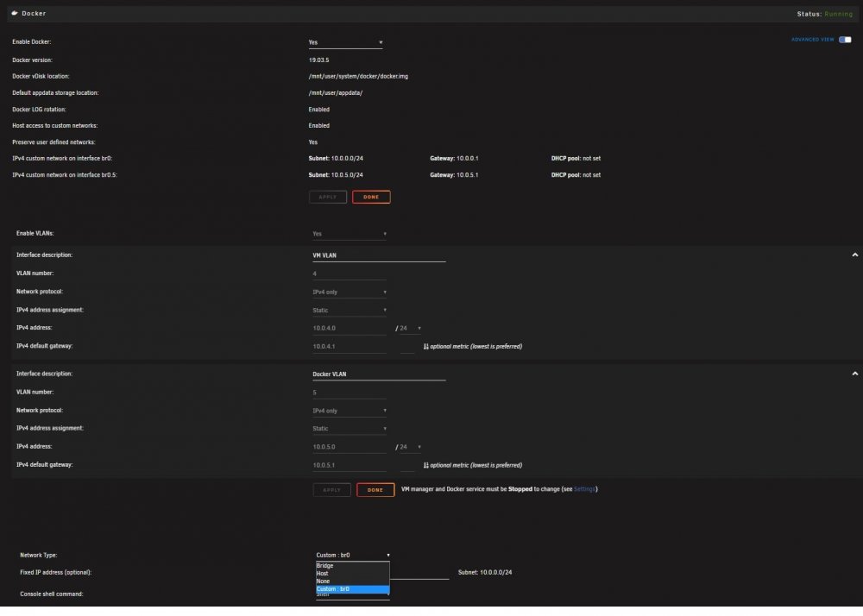Open IPv4 address assignment dropdown for VM VLAN
The height and width of the screenshot is (616, 863).
[x=350, y=311]
